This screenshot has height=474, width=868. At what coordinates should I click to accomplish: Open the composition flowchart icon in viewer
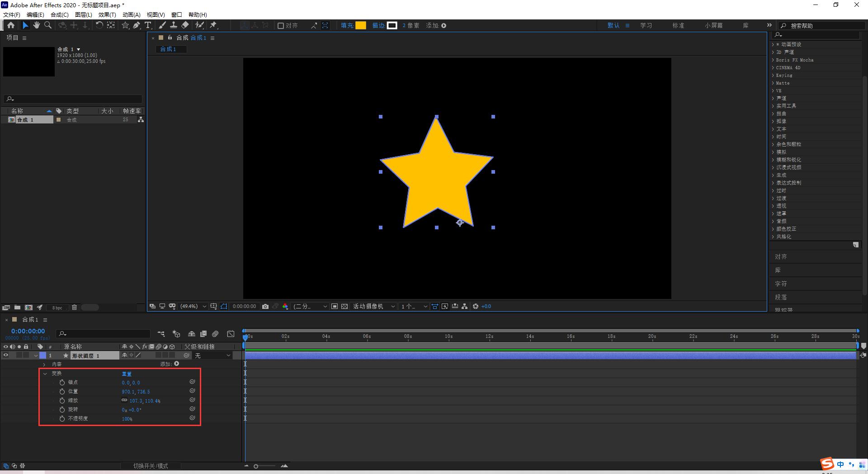click(x=464, y=306)
